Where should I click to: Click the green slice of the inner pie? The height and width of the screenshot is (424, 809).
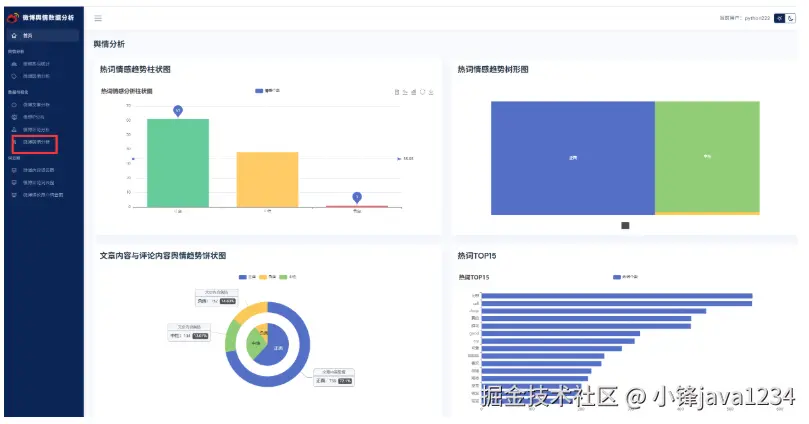[255, 344]
